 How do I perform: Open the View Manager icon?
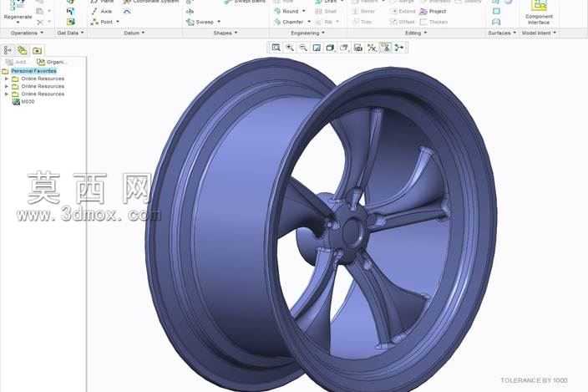(x=358, y=48)
